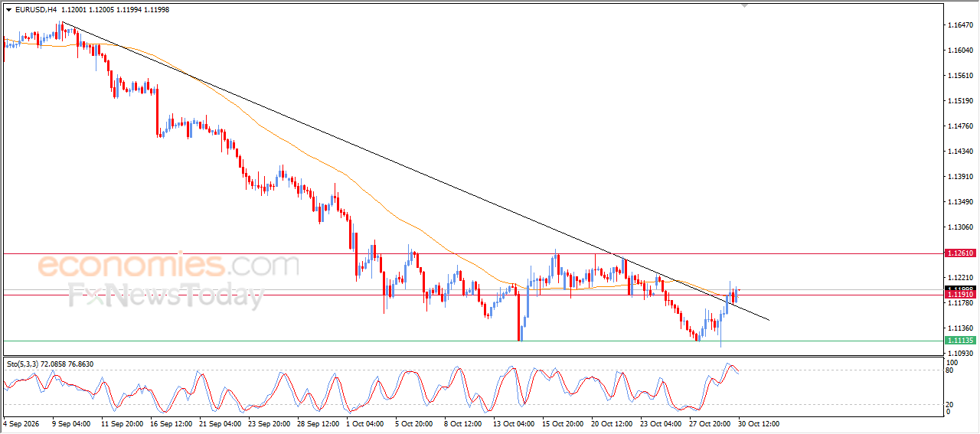Click the 1.12210 price axis label
Image resolution: width=980 pixels, height=434 pixels.
point(959,278)
